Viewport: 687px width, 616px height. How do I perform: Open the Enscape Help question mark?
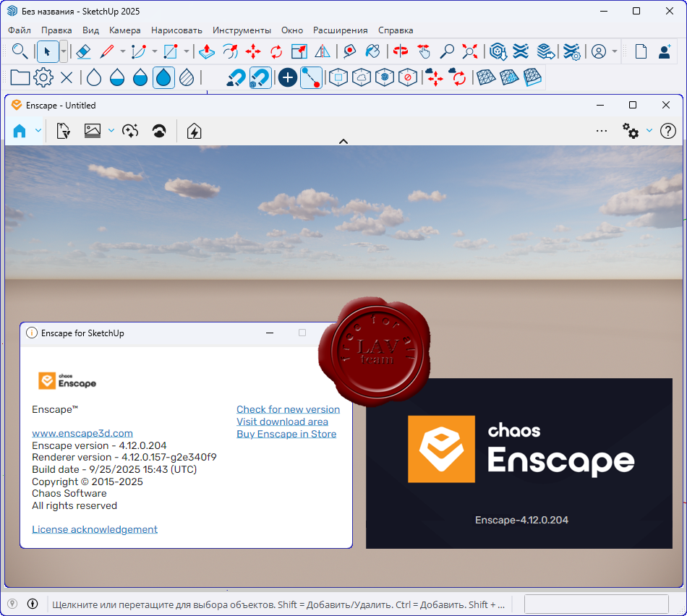668,131
